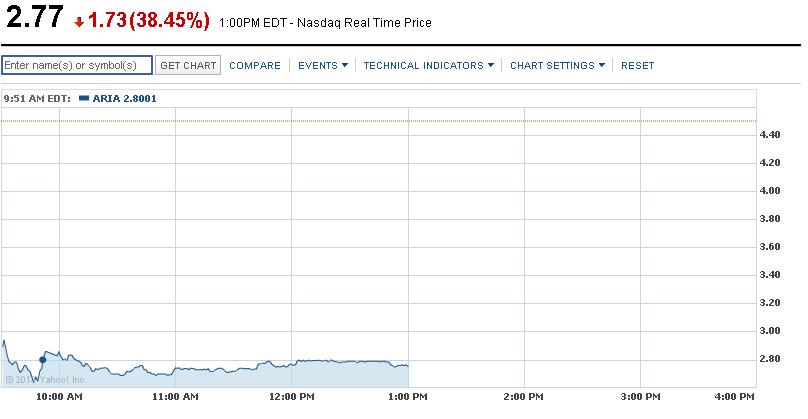Click the red down-arrow price change icon

[x=79, y=22]
